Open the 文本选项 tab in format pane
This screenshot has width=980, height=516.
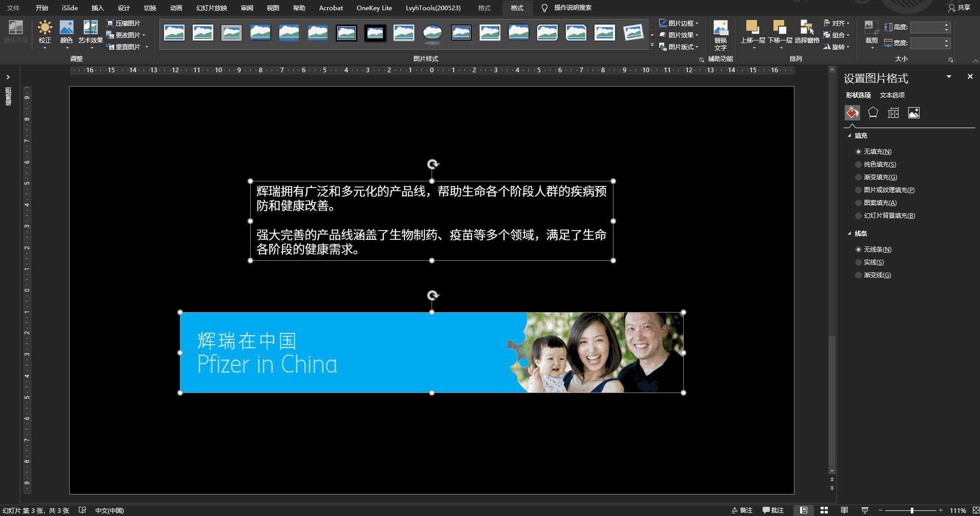(x=892, y=95)
